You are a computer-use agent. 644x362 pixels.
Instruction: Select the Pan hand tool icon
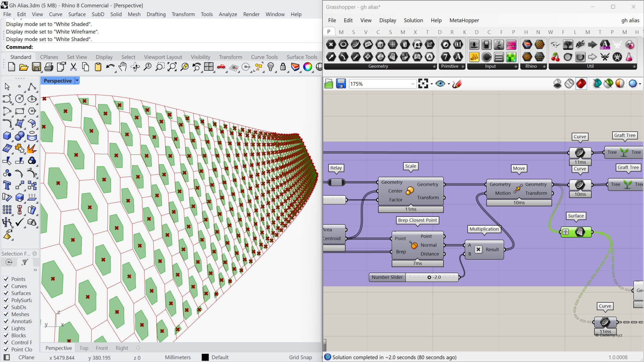pyautogui.click(x=123, y=67)
